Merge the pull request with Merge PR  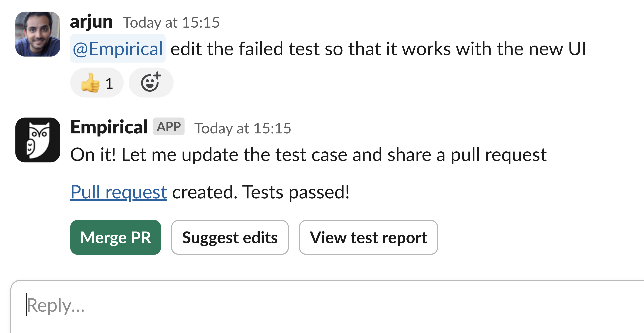click(x=115, y=237)
